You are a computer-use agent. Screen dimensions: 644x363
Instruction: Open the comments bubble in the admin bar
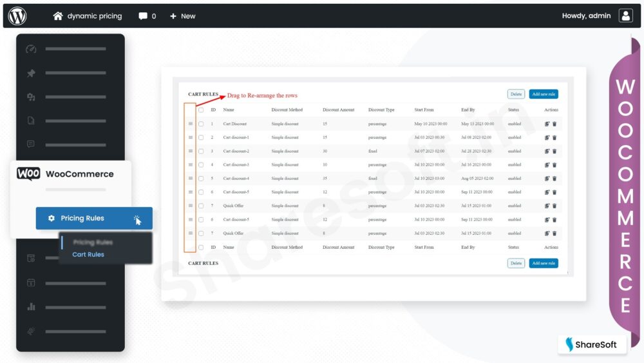tap(147, 16)
